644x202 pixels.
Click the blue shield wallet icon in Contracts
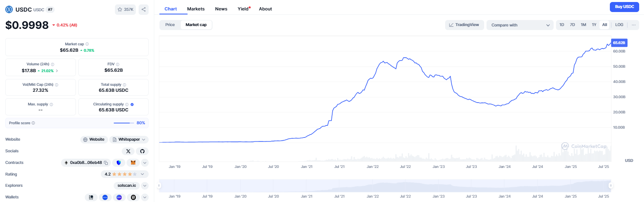119,163
